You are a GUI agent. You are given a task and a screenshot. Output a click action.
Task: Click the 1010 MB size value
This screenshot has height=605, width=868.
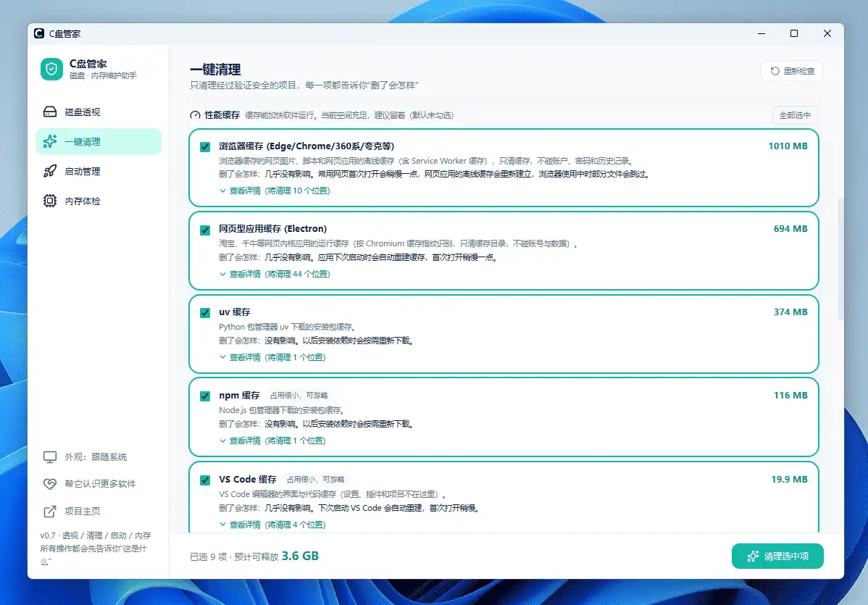click(788, 146)
